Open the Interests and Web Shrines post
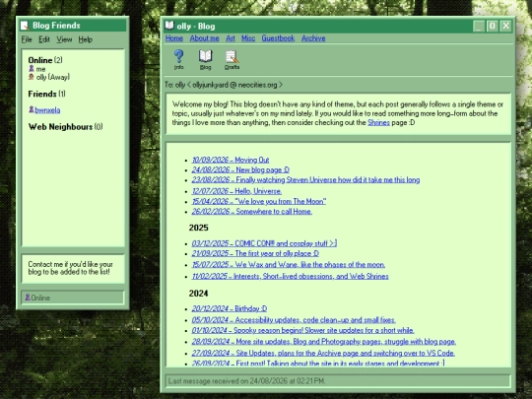 290,276
